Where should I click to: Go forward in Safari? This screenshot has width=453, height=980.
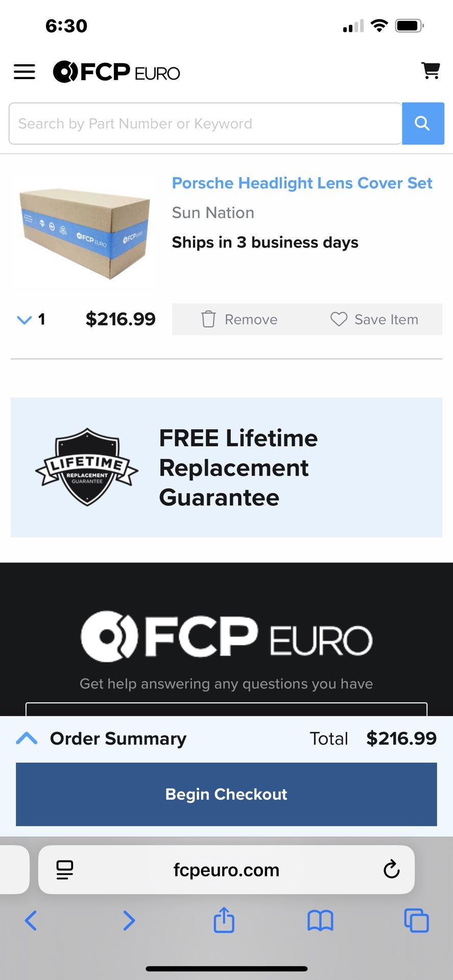pyautogui.click(x=129, y=920)
